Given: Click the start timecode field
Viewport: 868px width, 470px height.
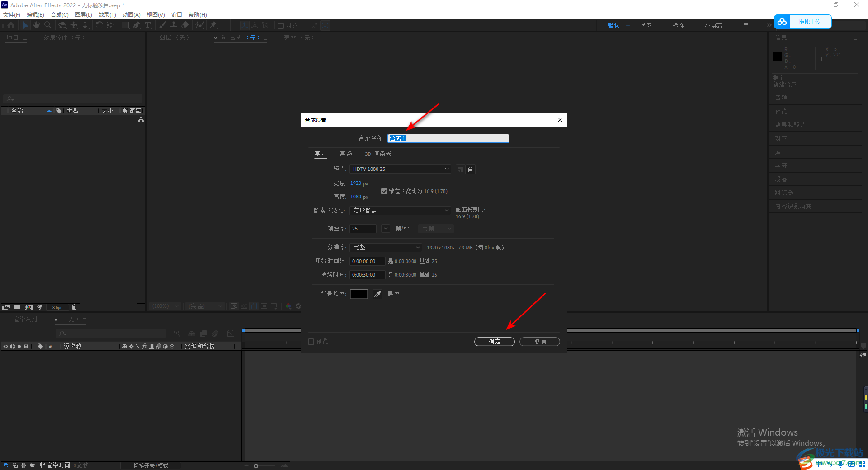Looking at the screenshot, I should 367,261.
